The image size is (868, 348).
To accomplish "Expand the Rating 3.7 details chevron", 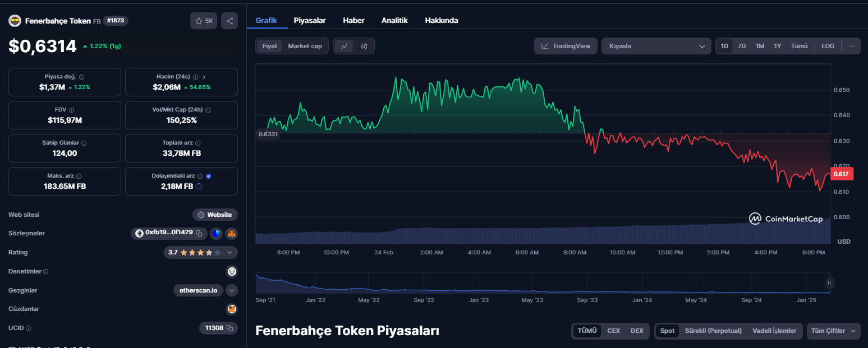I will coord(229,253).
